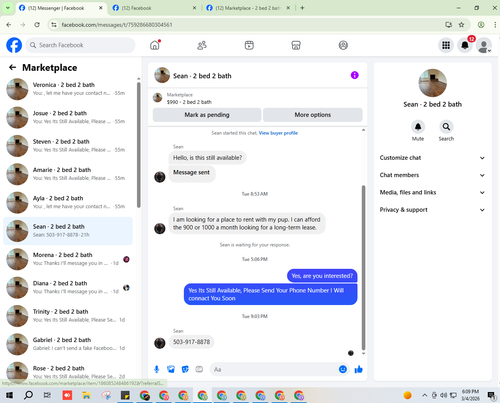This screenshot has width=500, height=403.
Task: Open Ayla 2 bed 2 bath conversation
Action: click(68, 202)
